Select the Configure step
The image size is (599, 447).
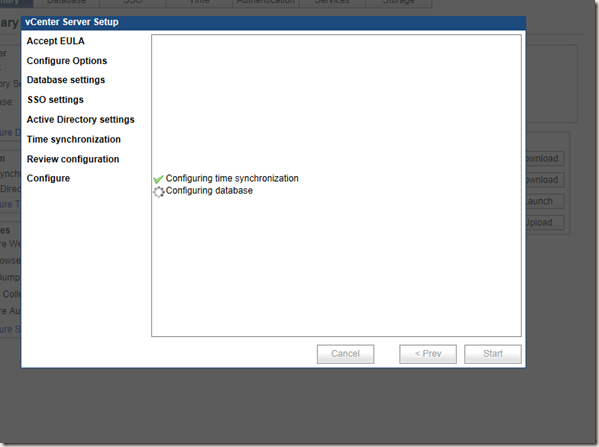[x=48, y=178]
